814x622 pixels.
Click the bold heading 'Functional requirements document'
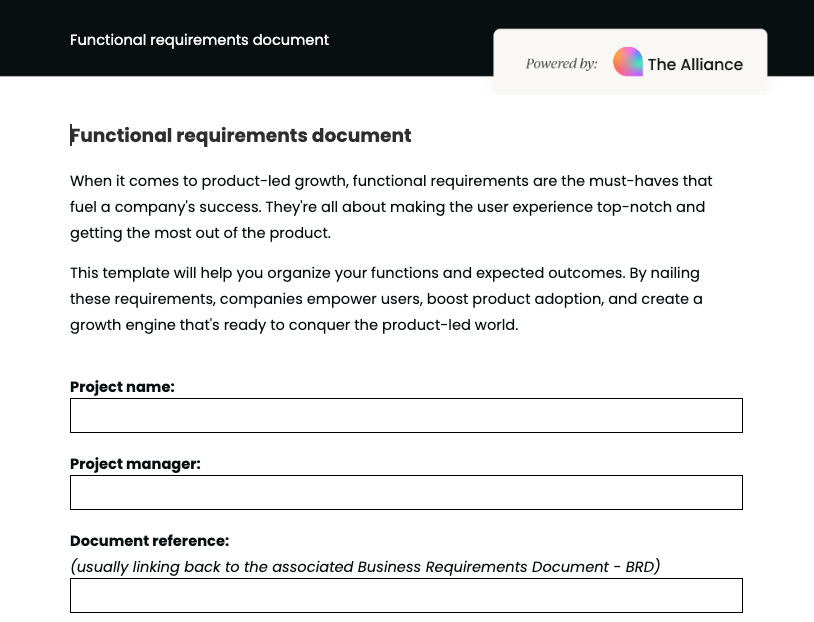(x=241, y=136)
